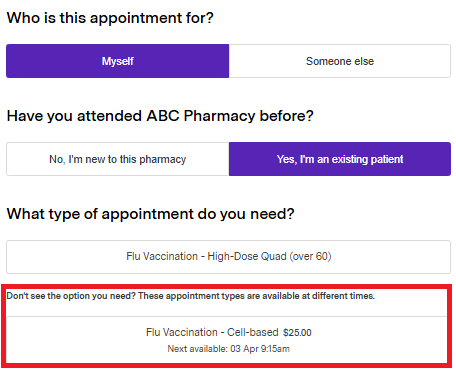The image size is (456, 375).
Task: Click the Don't see the option notice
Action: tap(191, 296)
